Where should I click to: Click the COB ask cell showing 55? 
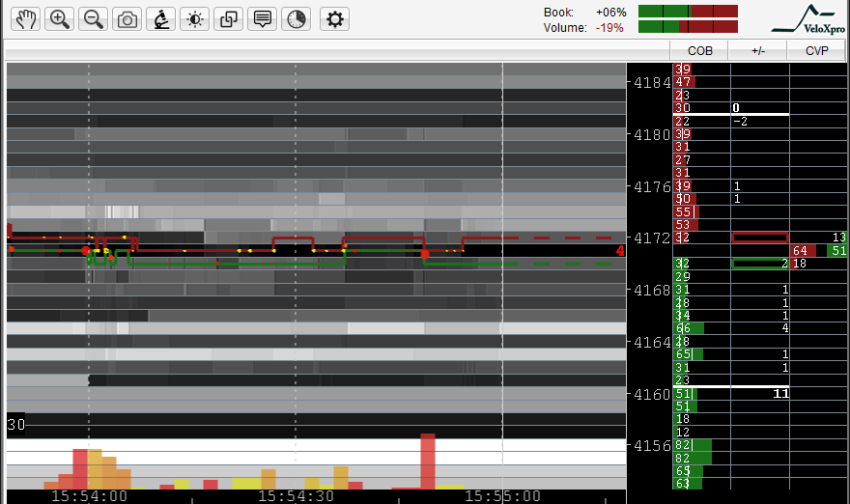click(x=701, y=212)
